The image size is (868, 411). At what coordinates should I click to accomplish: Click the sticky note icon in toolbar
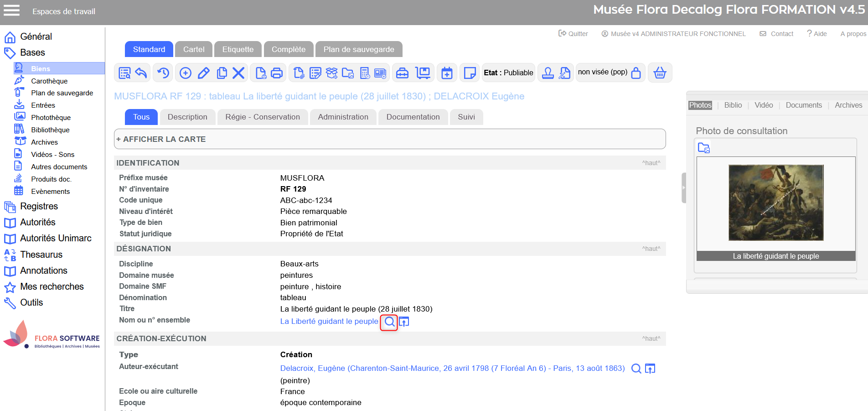pyautogui.click(x=470, y=73)
